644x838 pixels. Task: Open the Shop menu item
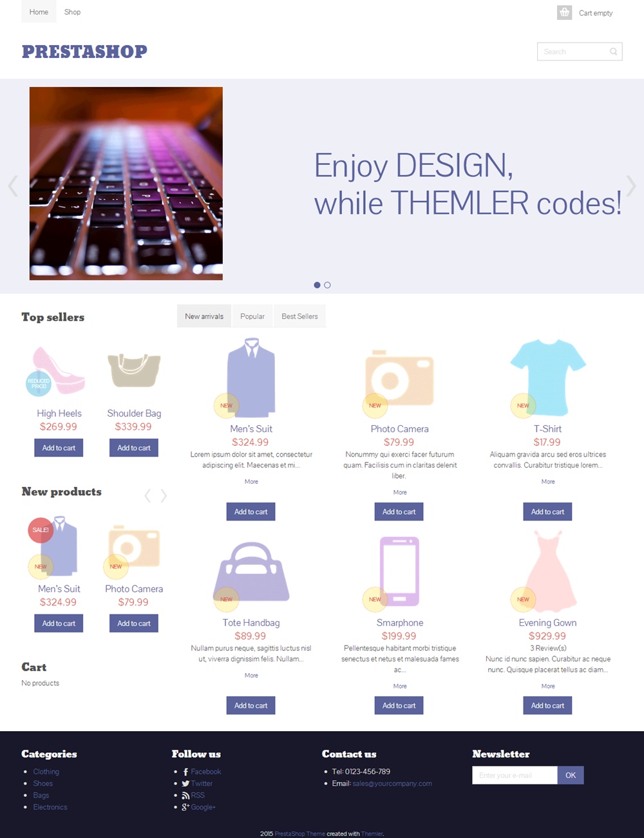tap(72, 12)
